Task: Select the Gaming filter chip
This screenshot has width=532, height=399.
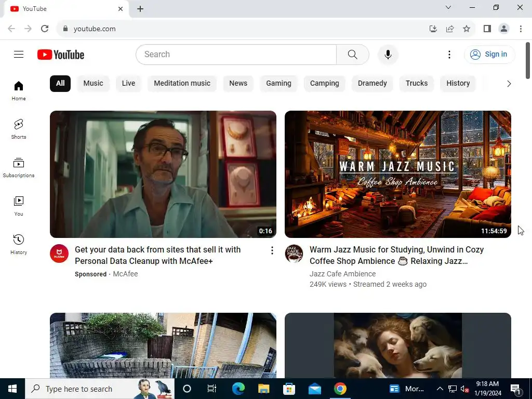Action: pyautogui.click(x=278, y=84)
